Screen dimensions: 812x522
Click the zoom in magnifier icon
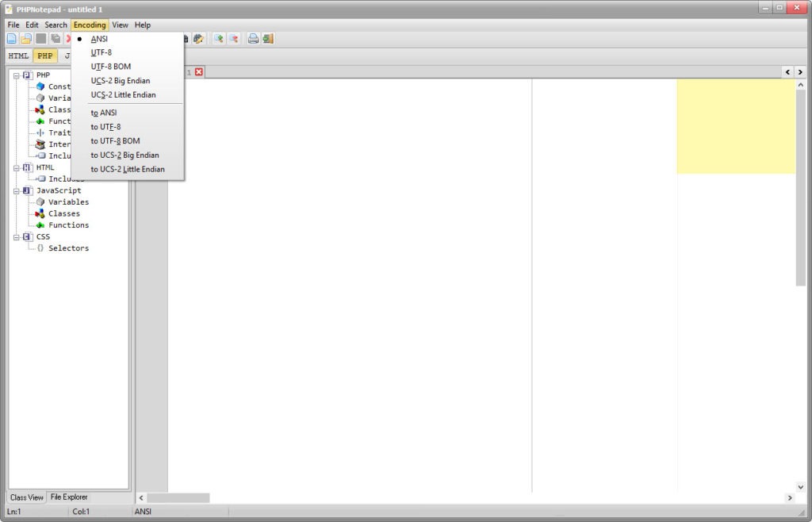point(219,39)
